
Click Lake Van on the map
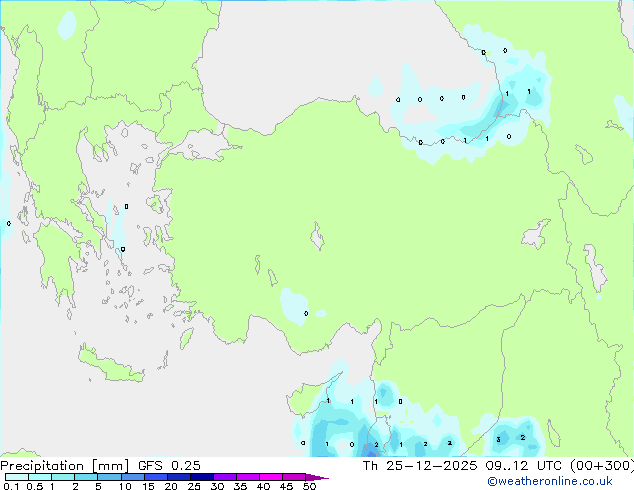(536, 235)
